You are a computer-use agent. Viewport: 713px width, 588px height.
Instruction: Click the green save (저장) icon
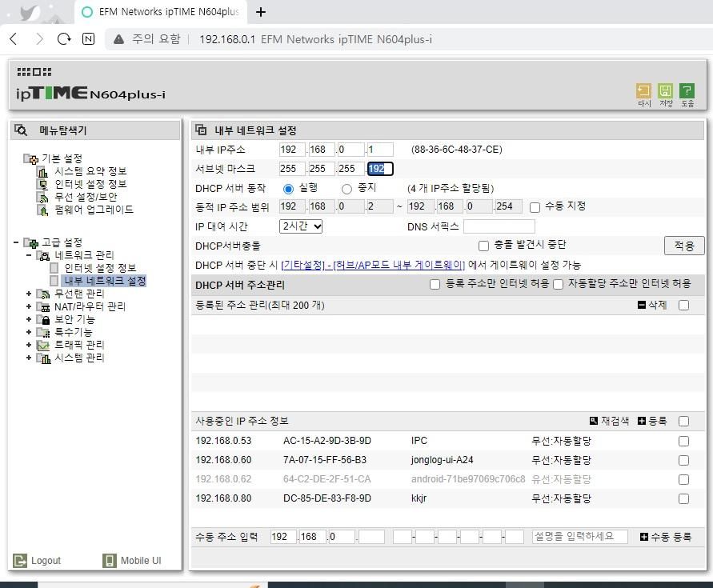coord(665,91)
